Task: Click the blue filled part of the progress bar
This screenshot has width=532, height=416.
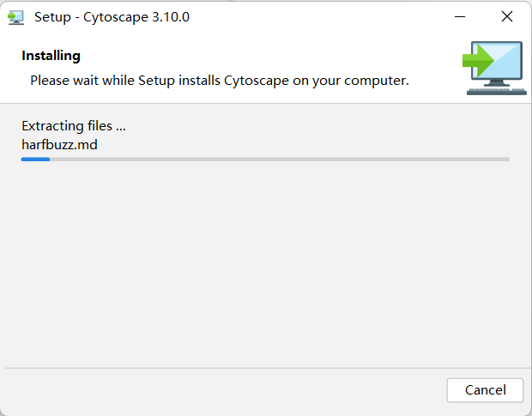Action: 35,159
